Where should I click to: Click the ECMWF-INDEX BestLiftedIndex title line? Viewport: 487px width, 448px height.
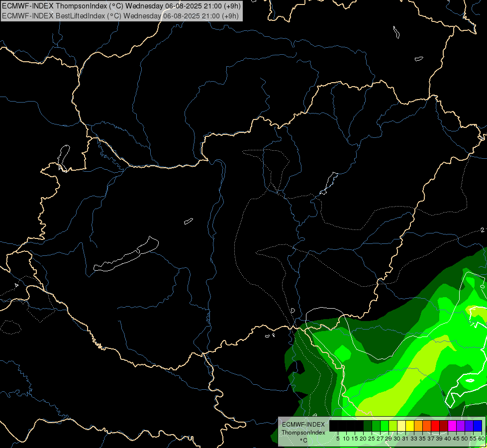tap(120, 16)
